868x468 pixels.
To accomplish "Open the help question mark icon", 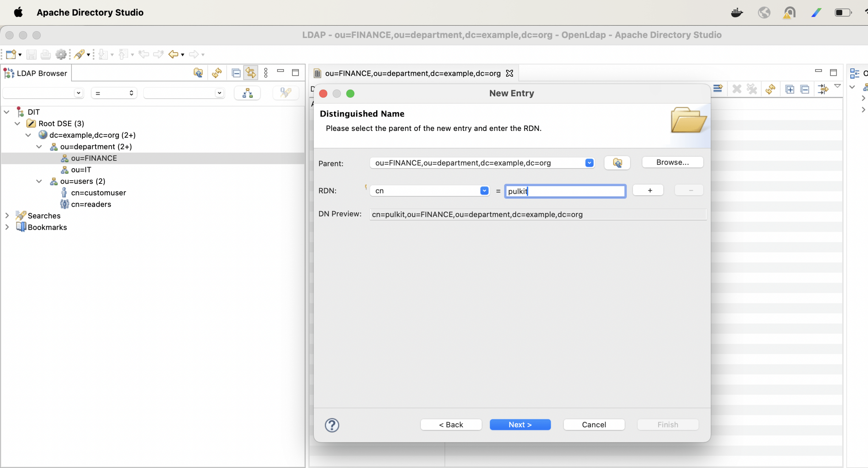I will [332, 425].
